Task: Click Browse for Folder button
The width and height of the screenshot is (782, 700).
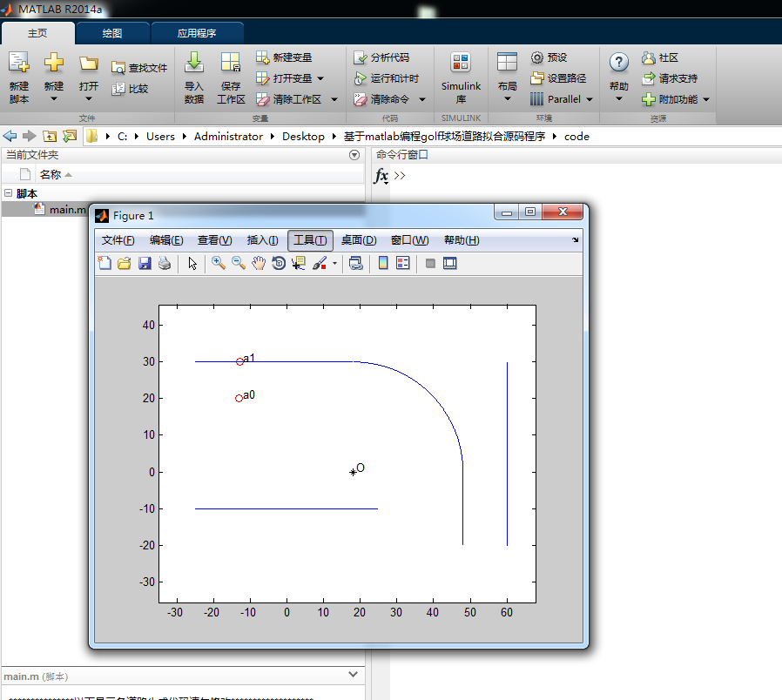Action: 70,136
